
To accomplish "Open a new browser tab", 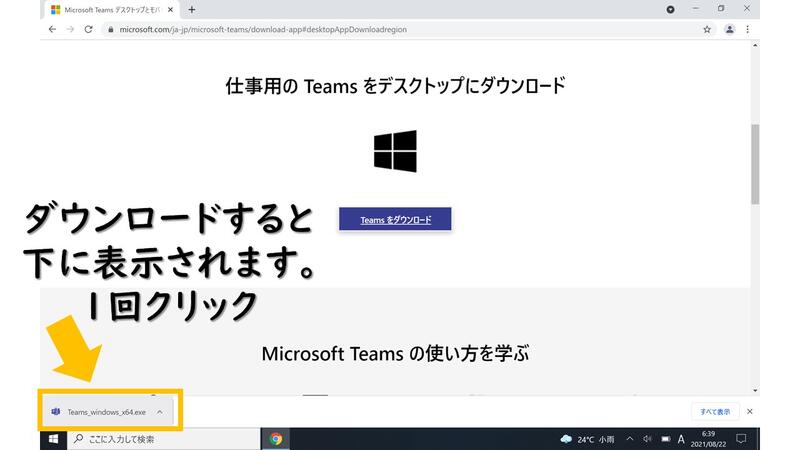I will pos(191,9).
